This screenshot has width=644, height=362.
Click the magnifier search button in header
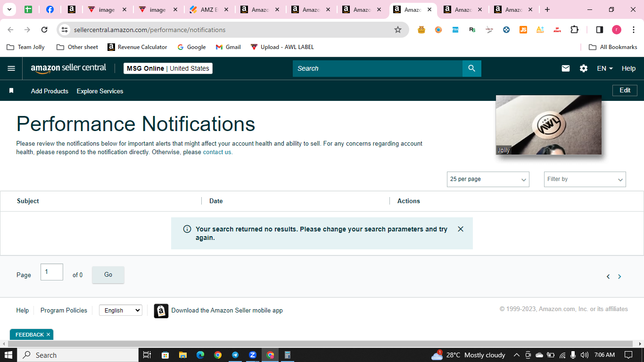pos(472,68)
